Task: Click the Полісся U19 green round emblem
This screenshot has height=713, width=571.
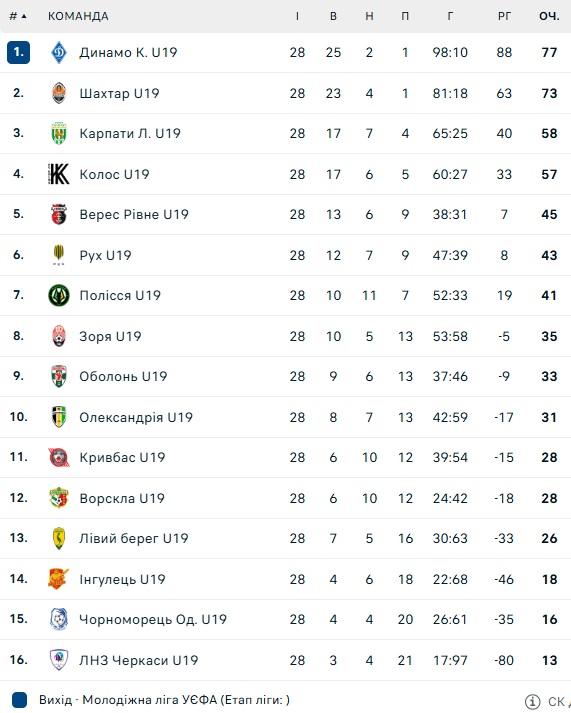Action: [59, 296]
